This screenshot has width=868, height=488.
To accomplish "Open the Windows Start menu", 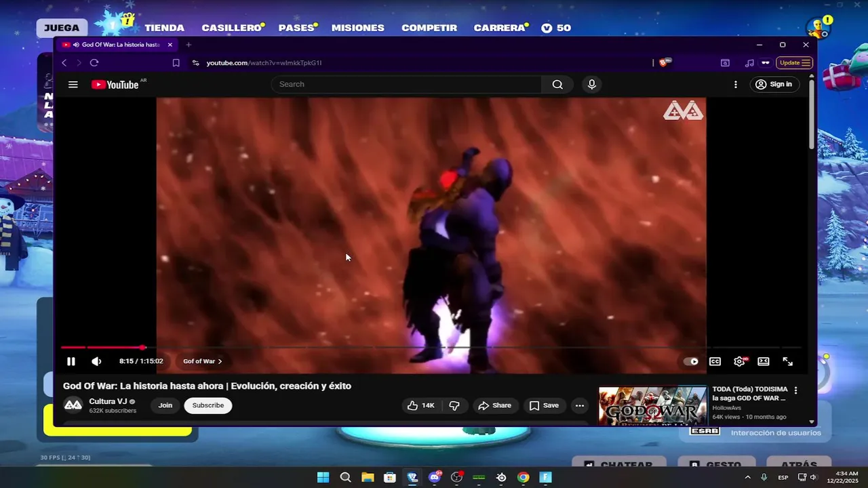I will [323, 477].
